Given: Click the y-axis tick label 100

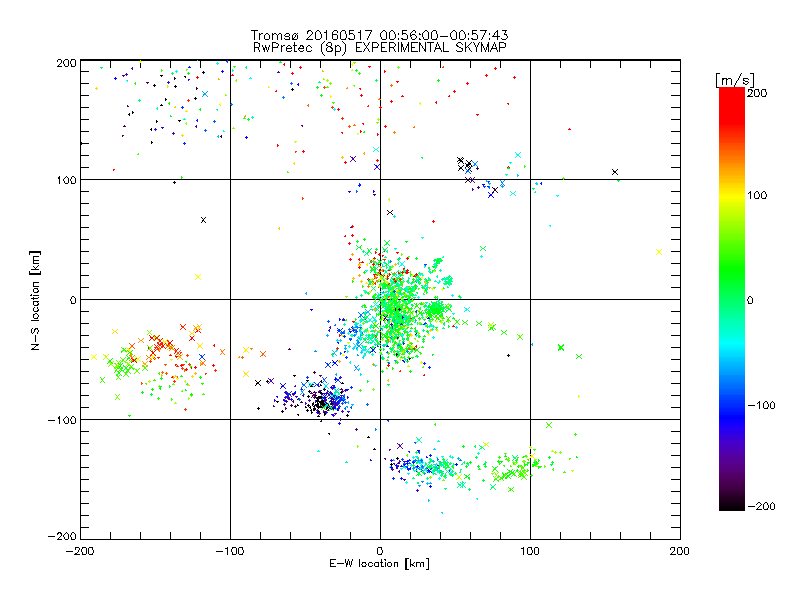Looking at the screenshot, I should coord(66,180).
